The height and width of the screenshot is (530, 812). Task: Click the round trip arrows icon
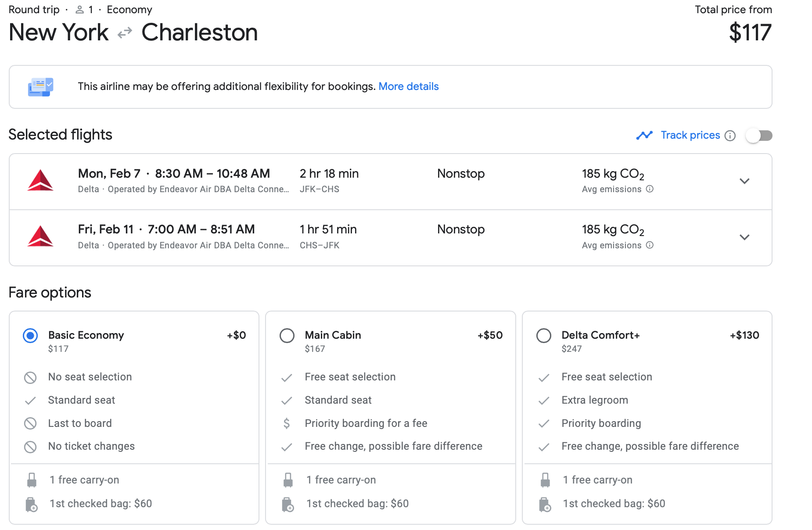coord(125,33)
